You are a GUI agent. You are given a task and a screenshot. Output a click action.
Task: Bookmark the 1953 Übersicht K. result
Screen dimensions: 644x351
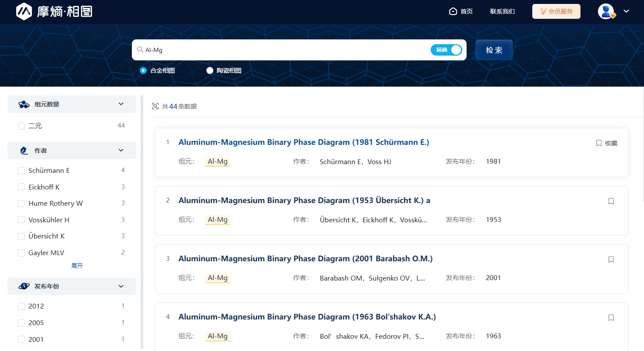pos(611,201)
